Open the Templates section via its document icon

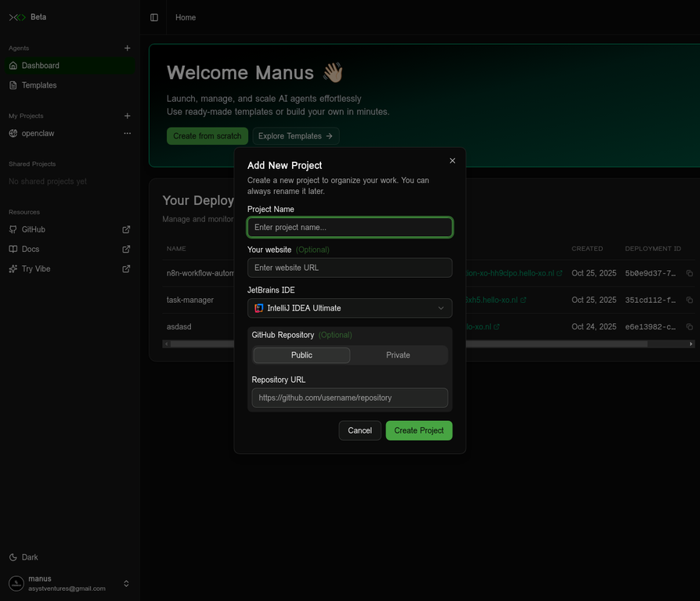pyautogui.click(x=12, y=85)
